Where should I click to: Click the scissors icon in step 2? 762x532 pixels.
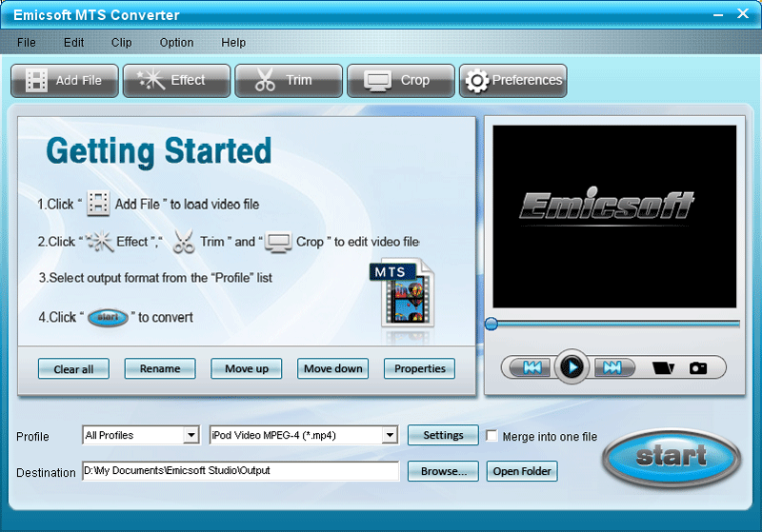click(184, 241)
